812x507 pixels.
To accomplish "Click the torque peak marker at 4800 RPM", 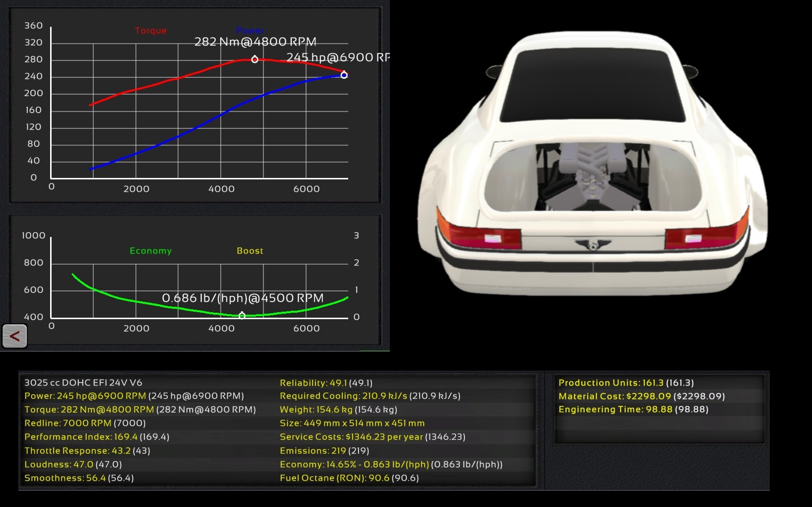I will [x=254, y=59].
